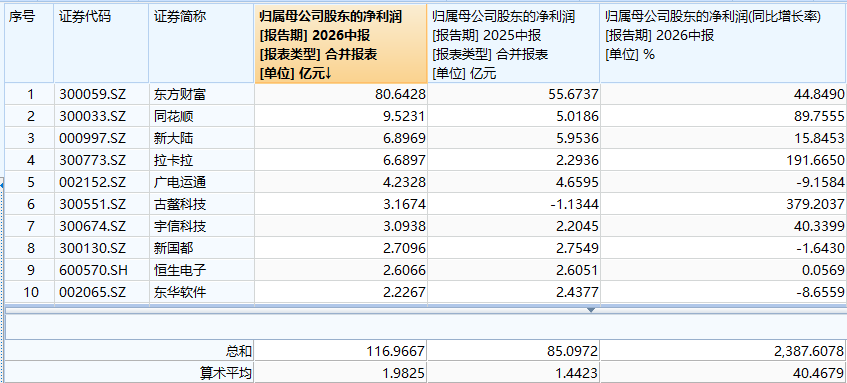Click the 总和 summary row label
The width and height of the screenshot is (847, 383).
pos(238,352)
